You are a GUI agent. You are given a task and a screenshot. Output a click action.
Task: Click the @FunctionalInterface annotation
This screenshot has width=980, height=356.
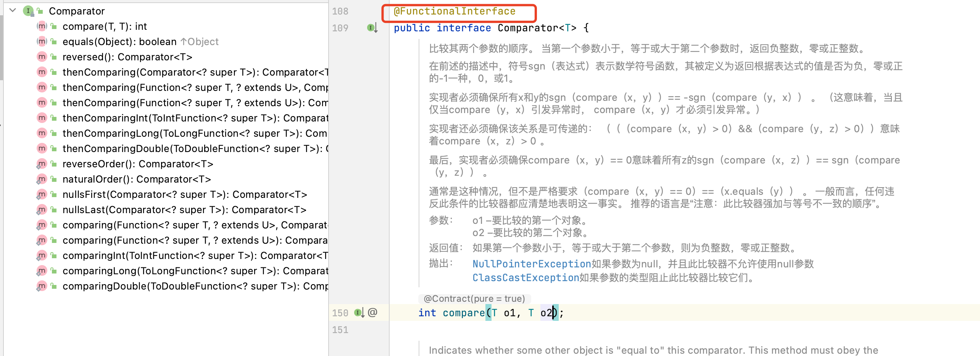pos(454,11)
